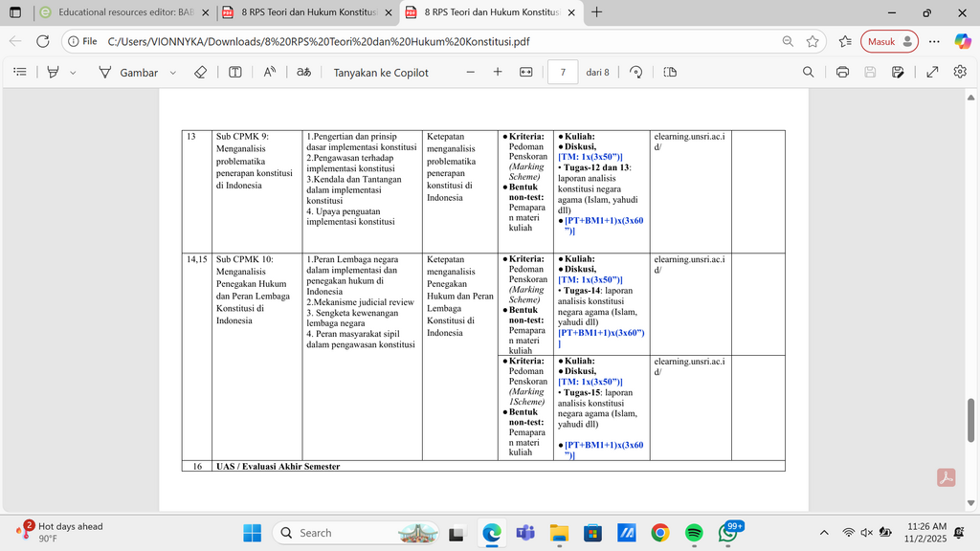Image resolution: width=980 pixels, height=551 pixels.
Task: Rotate the PDF page
Action: [635, 73]
